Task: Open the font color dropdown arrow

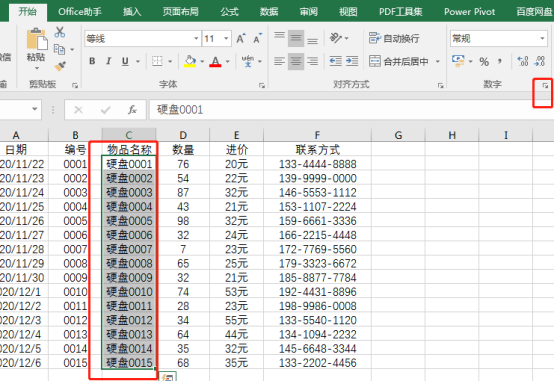Action: pos(228,61)
